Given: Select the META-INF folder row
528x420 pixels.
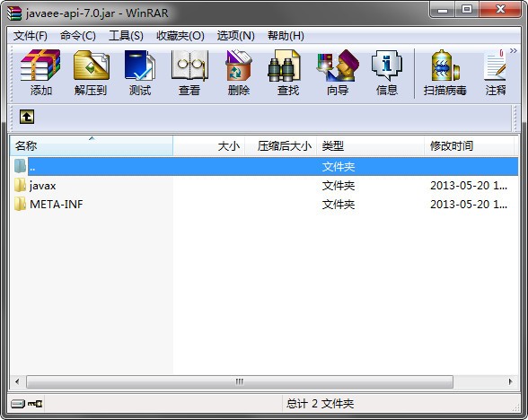Looking at the screenshot, I should pos(264,205).
